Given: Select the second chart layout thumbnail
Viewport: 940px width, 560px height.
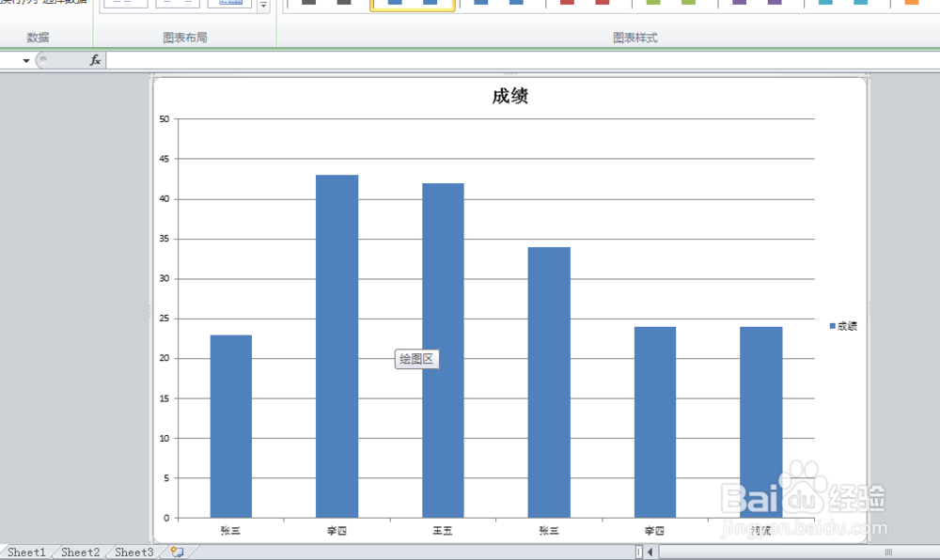Looking at the screenshot, I should [x=179, y=3].
